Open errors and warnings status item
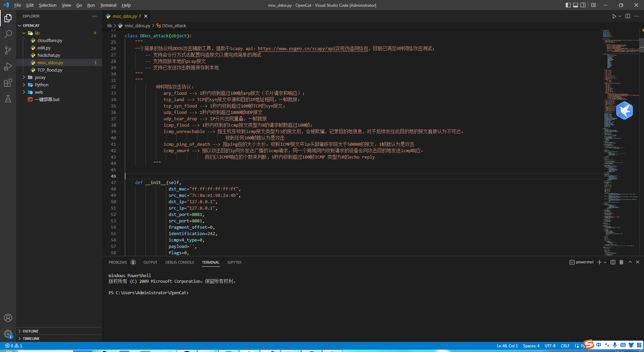 (14, 346)
